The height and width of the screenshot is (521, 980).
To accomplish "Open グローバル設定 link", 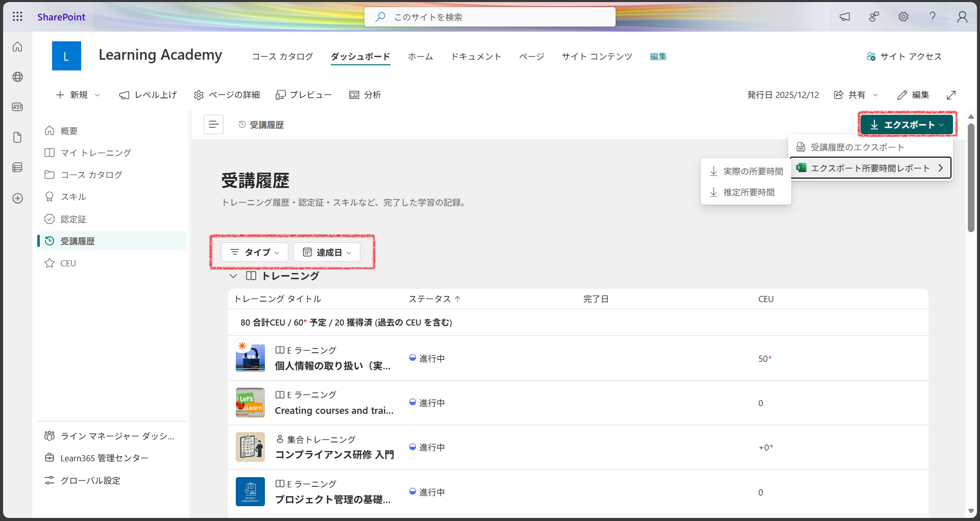I will click(112, 481).
